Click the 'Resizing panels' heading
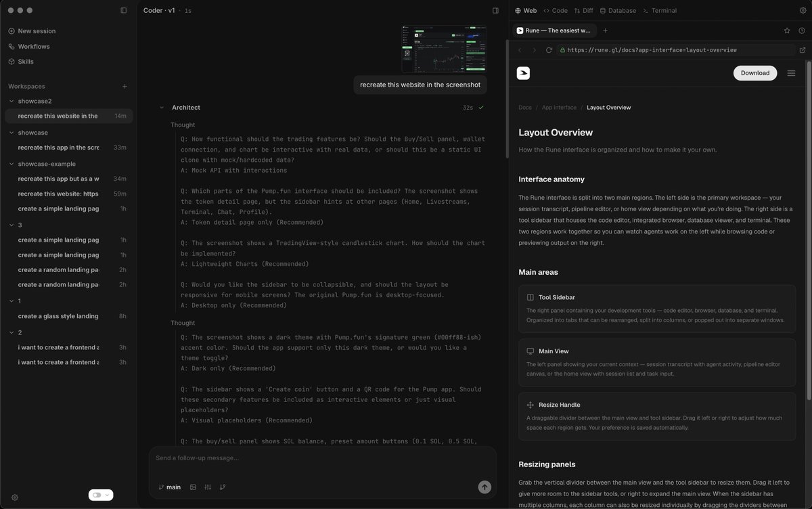The height and width of the screenshot is (509, 812). point(547,464)
